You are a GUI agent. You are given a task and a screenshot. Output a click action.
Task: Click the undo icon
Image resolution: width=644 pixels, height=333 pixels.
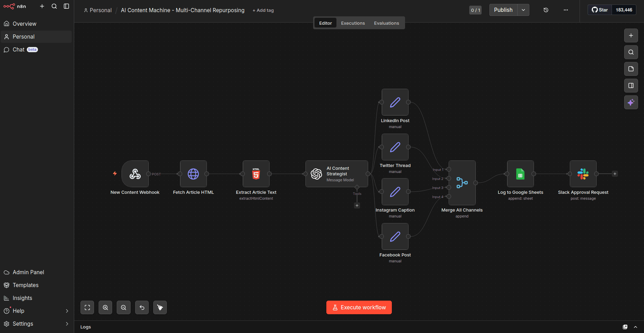coord(142,307)
